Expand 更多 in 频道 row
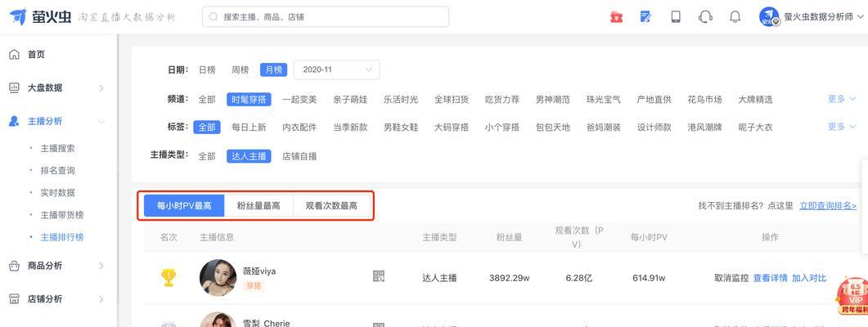This screenshot has height=327, width=868. [842, 98]
